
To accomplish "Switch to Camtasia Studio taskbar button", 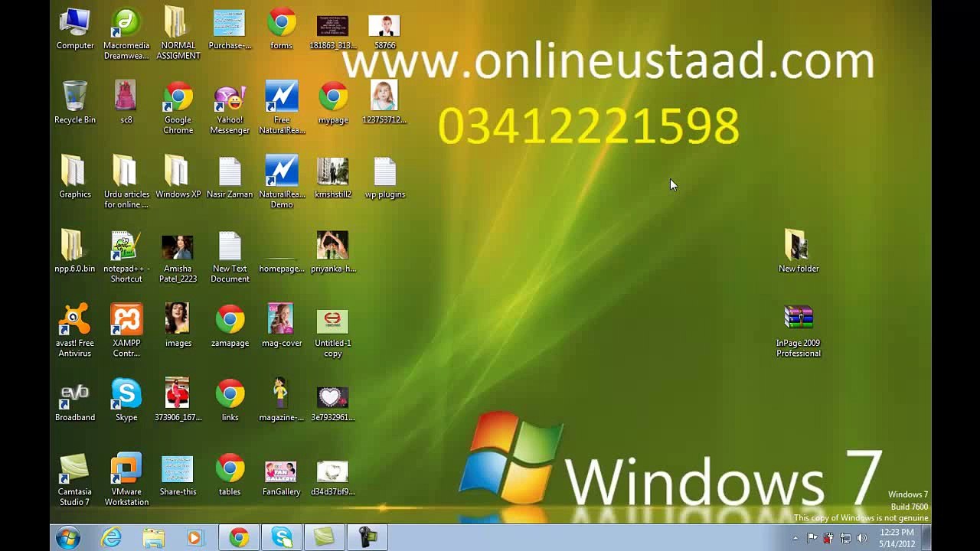I will pos(325,538).
